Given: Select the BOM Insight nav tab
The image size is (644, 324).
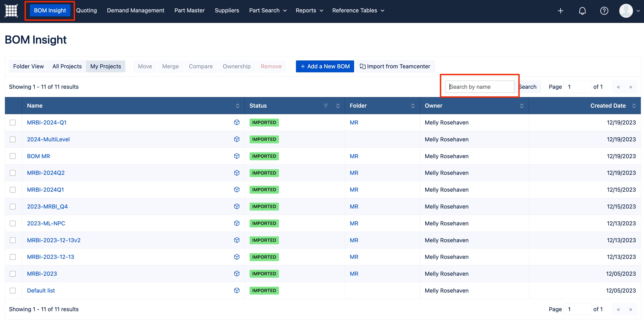Looking at the screenshot, I should 50,11.
